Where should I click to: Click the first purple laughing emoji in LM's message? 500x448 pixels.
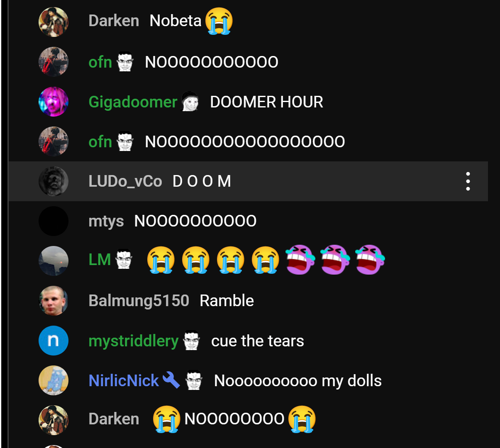click(300, 260)
